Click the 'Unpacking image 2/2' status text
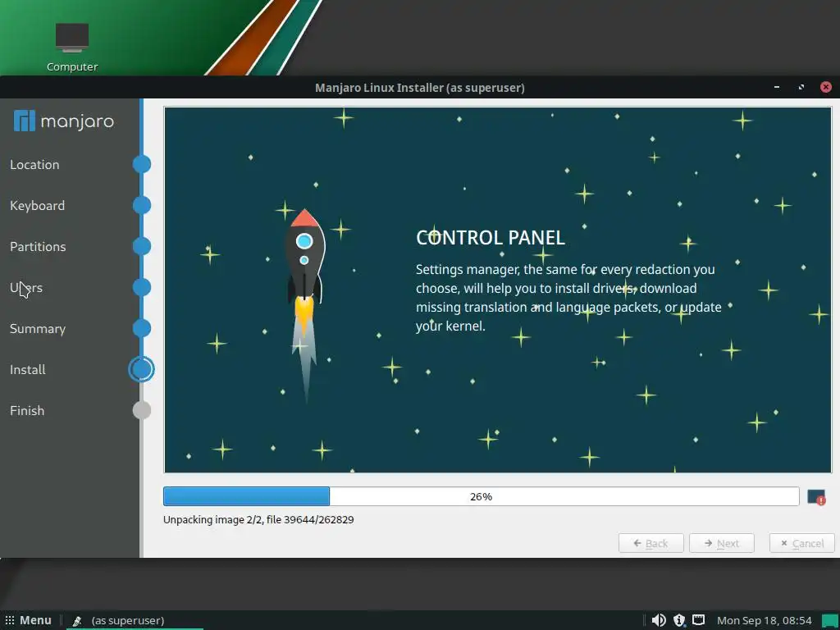 [x=258, y=519]
